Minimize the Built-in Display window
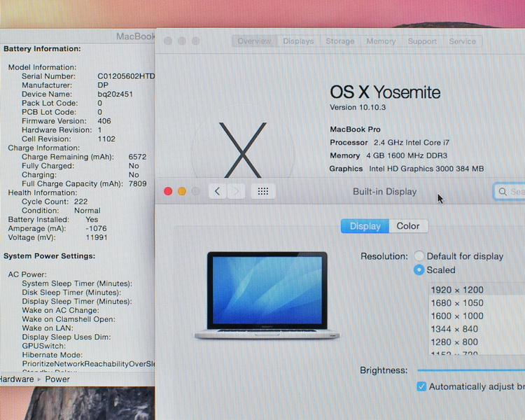 (x=182, y=191)
